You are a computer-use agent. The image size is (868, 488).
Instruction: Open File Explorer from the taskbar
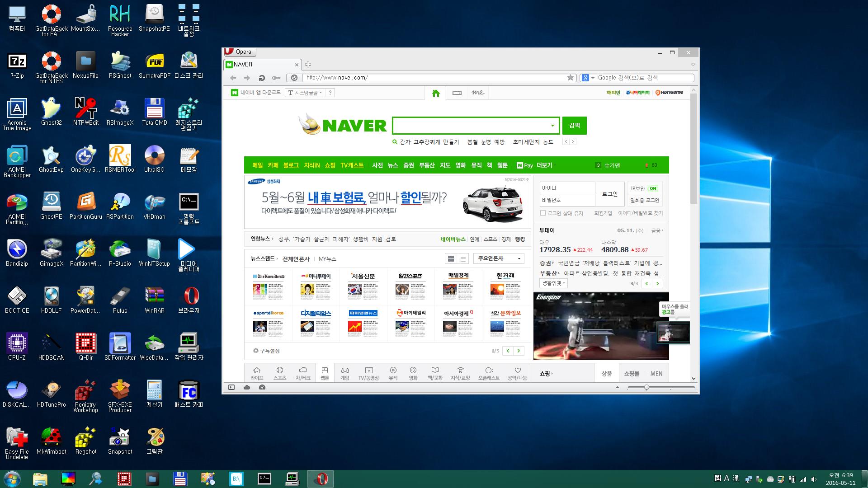tap(40, 479)
